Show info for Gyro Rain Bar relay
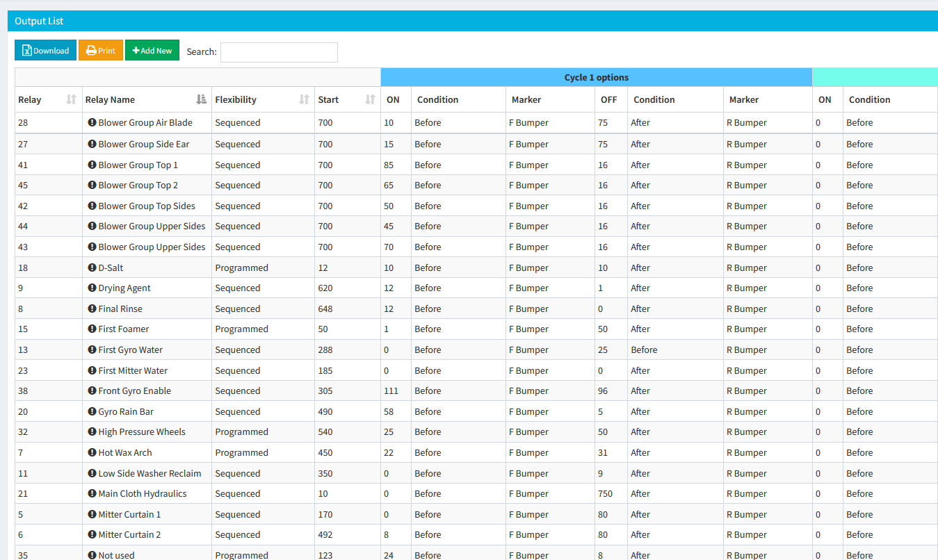 [90, 411]
